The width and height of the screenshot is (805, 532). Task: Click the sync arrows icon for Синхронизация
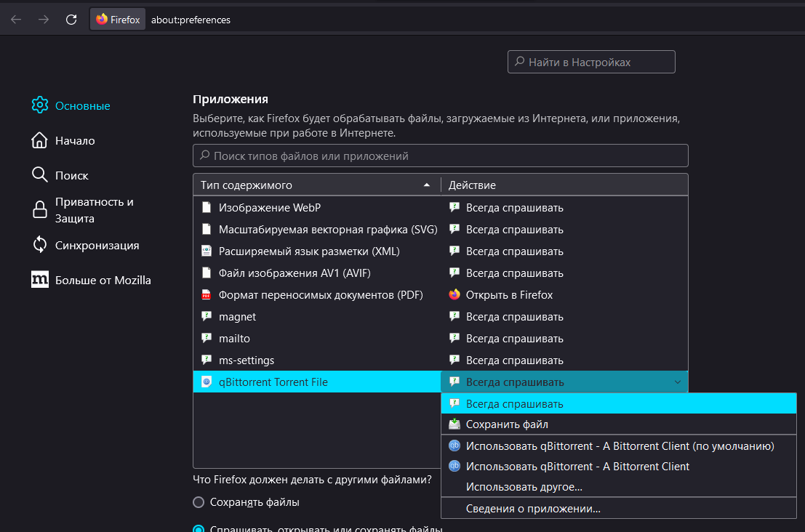tap(39, 245)
